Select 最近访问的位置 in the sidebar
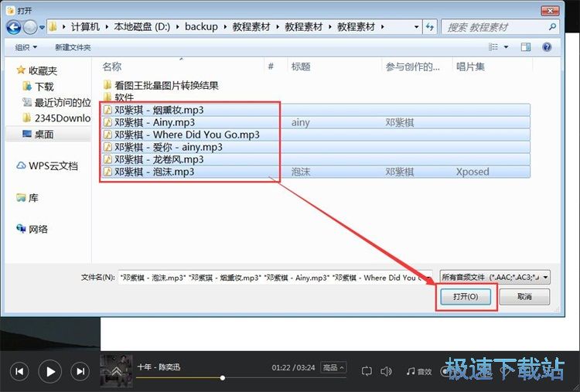The image size is (580, 392). pyautogui.click(x=56, y=102)
